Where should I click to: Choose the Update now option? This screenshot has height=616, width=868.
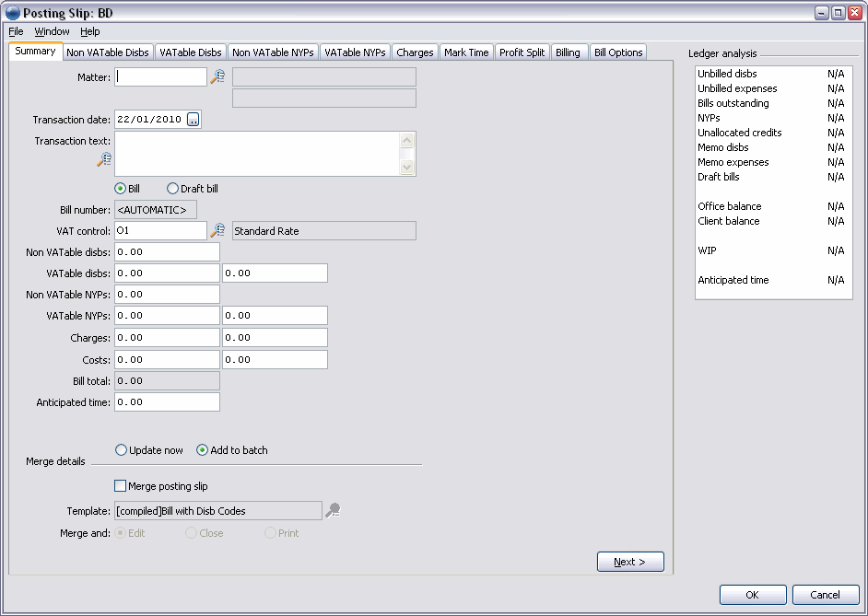[121, 450]
